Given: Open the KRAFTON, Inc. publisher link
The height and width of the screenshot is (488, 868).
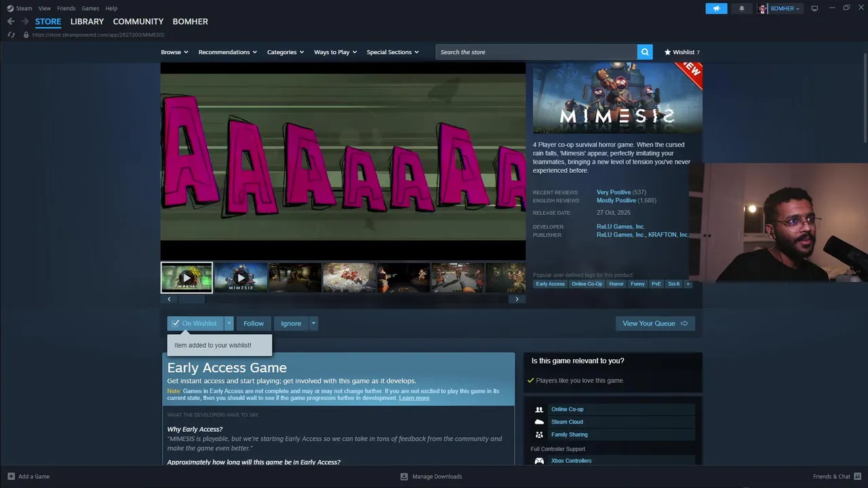Looking at the screenshot, I should click(x=669, y=235).
